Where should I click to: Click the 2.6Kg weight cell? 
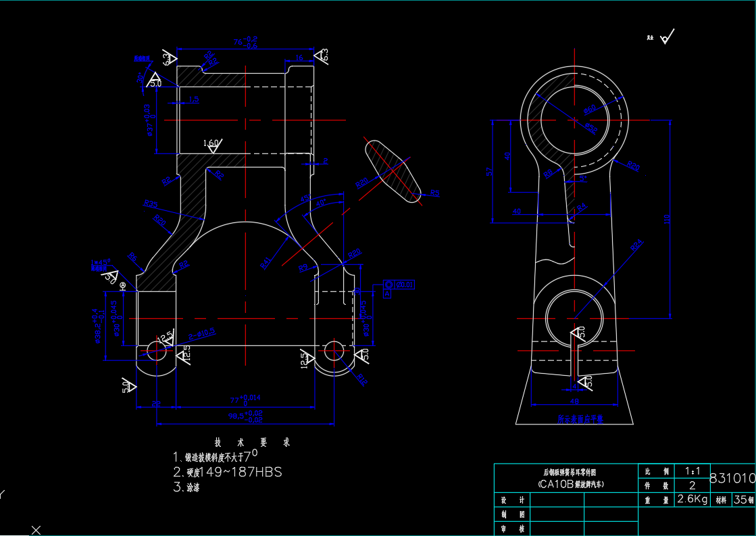(691, 500)
